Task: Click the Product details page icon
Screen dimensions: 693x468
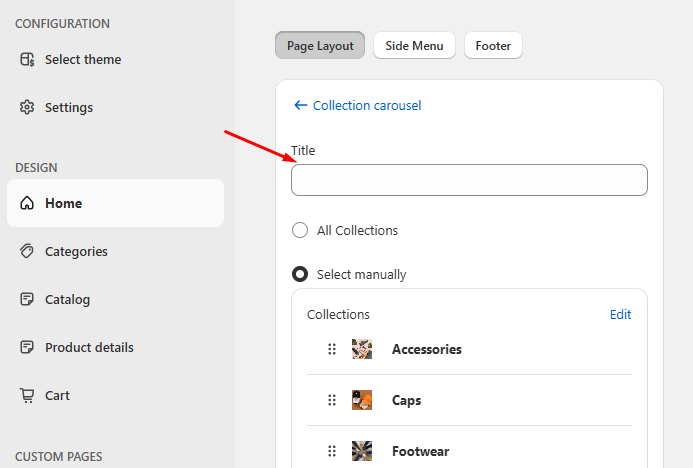Action: [27, 347]
